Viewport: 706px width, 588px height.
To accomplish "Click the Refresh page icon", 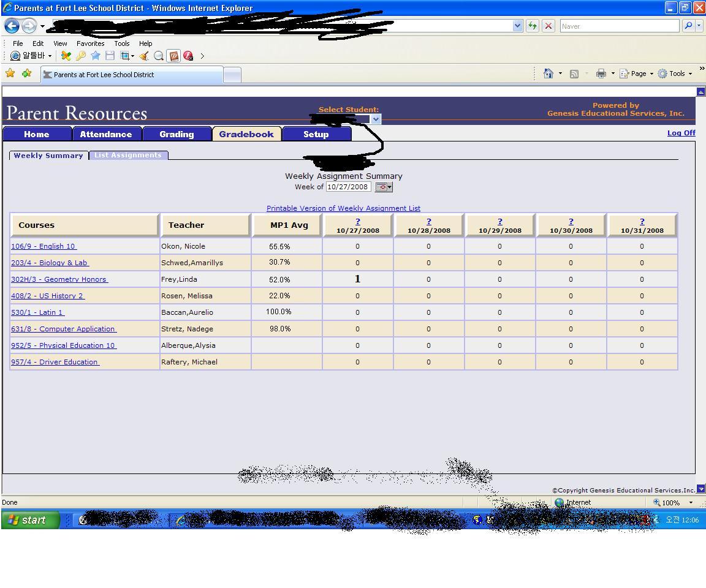I will 532,26.
